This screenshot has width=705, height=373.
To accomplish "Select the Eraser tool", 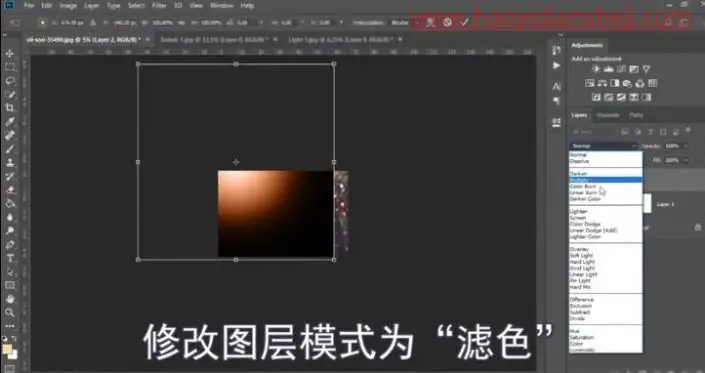I will [x=9, y=190].
